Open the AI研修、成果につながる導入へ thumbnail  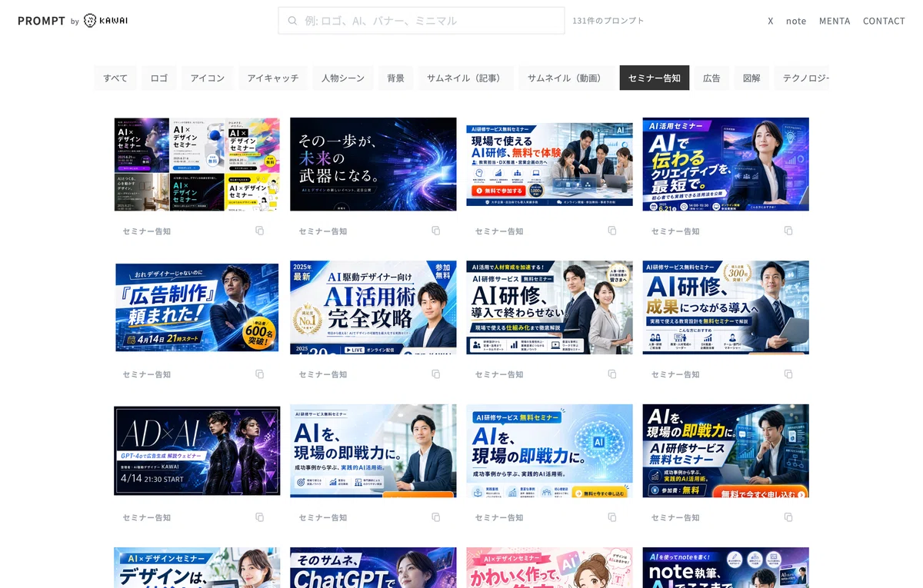(x=725, y=307)
